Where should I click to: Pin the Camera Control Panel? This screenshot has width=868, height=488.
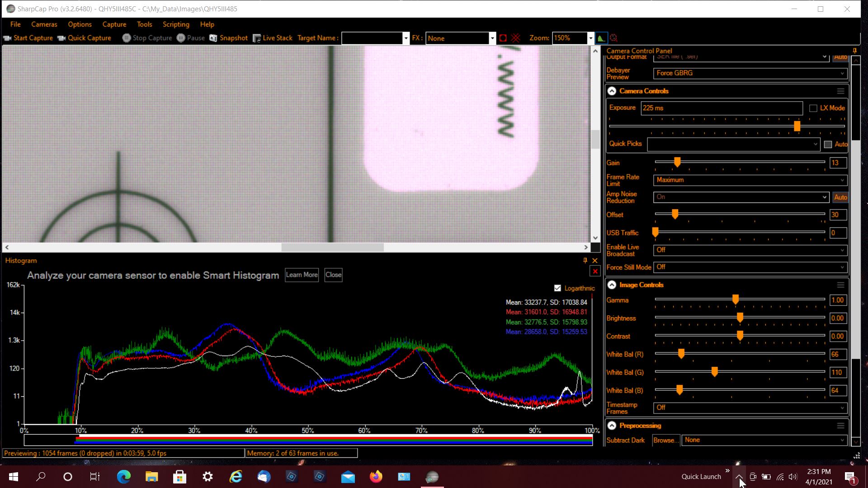[854, 51]
